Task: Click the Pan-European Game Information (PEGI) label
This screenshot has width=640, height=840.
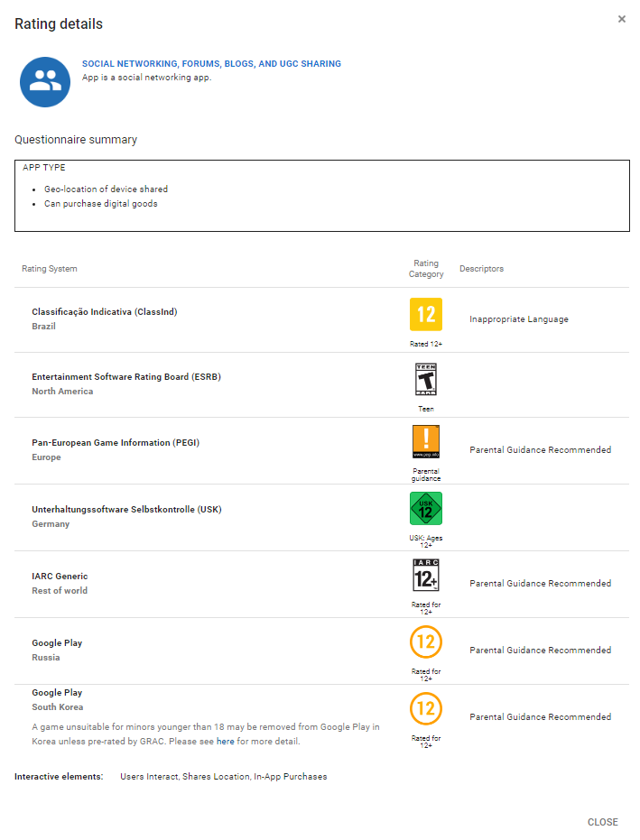Action: [116, 443]
